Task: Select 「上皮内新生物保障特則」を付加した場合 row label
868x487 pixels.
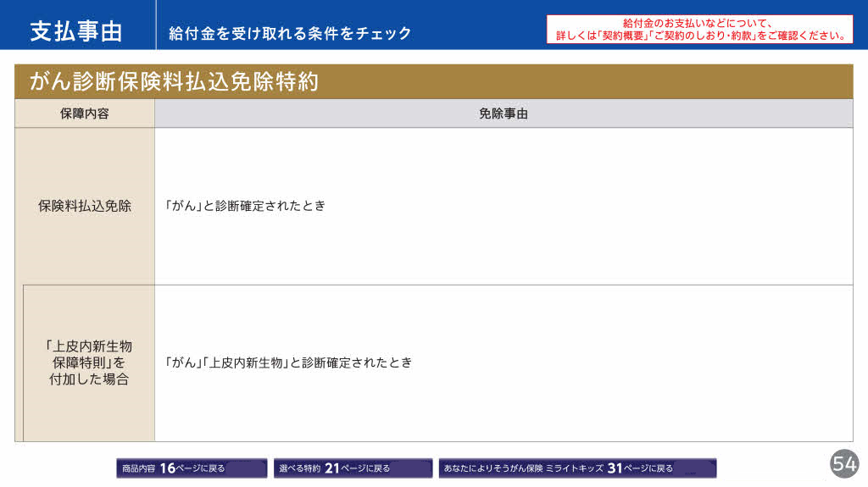Action: click(89, 362)
